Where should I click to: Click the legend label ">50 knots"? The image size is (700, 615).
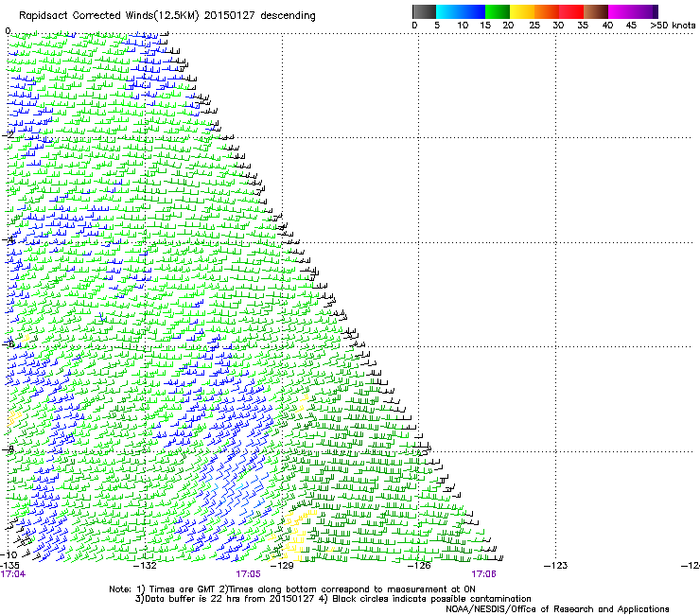pyautogui.click(x=673, y=26)
